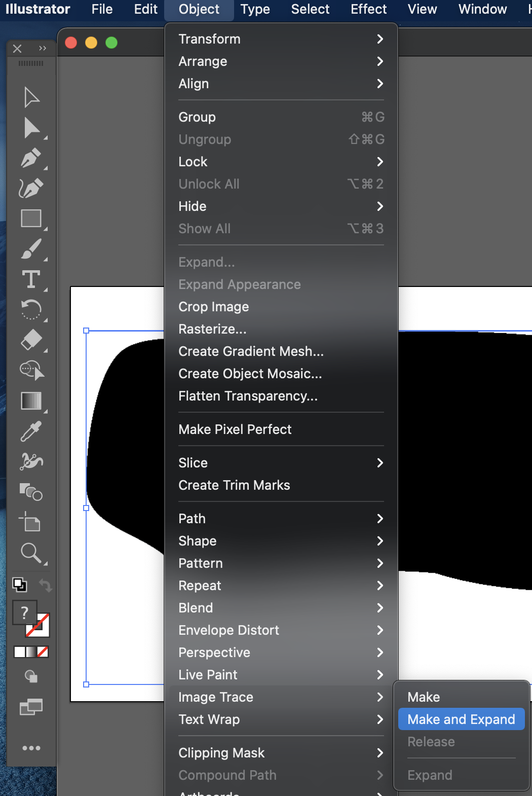Expand the Transform submenu
Viewport: 532px width, 796px height.
tap(281, 39)
